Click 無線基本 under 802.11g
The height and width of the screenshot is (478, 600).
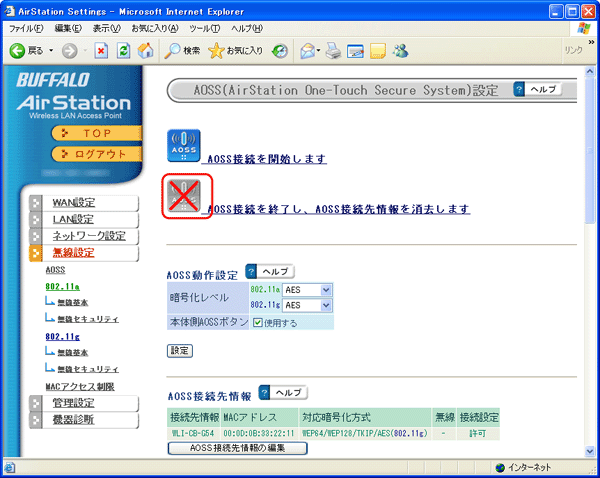coord(72,352)
